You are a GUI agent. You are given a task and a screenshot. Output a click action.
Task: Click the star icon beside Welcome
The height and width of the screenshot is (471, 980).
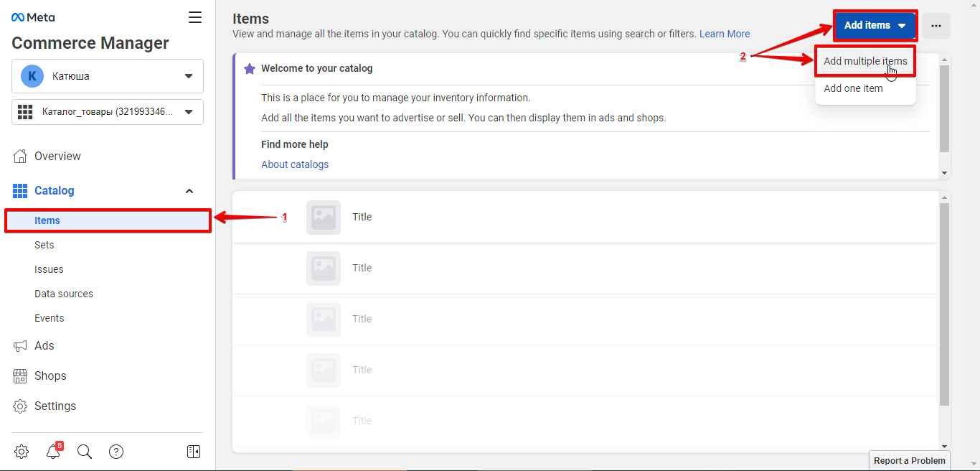pyautogui.click(x=250, y=69)
